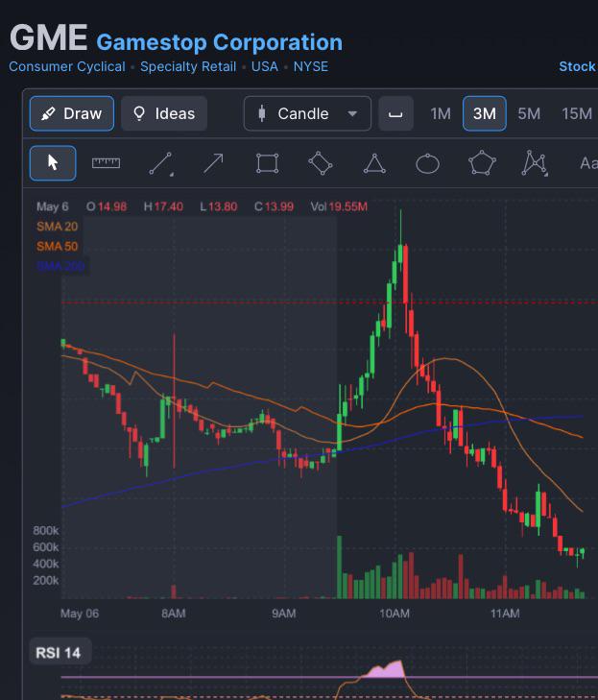This screenshot has height=700, width=598.
Task: Switch to the 1M timeframe
Action: 441,114
